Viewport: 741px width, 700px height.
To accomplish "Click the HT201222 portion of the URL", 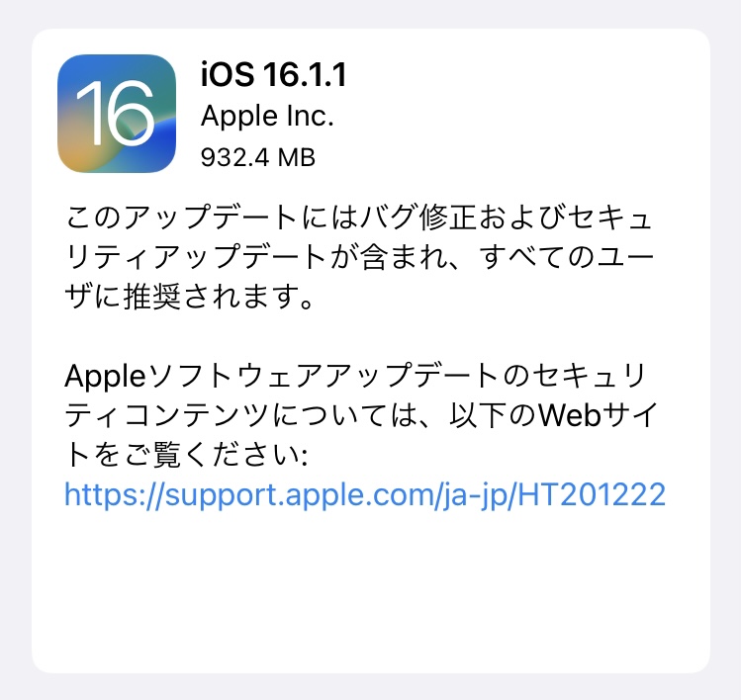I will [x=593, y=494].
